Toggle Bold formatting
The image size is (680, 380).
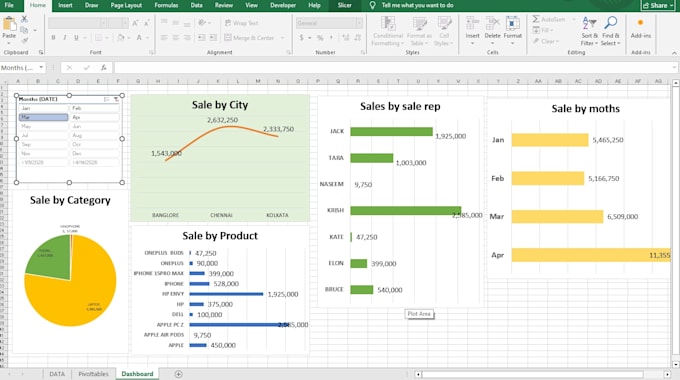53,38
